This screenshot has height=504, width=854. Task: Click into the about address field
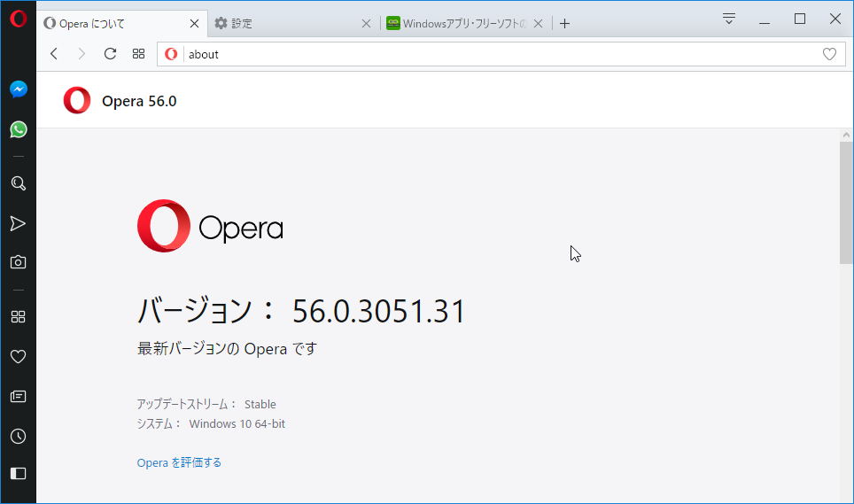click(x=501, y=54)
